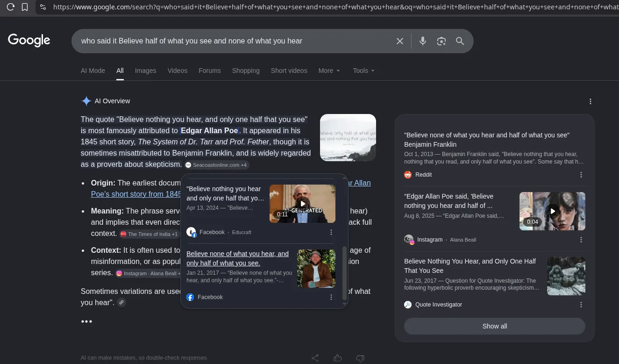The image size is (619, 364).
Task: Click the highlighted Edgar Allan Poe name
Action: [209, 130]
